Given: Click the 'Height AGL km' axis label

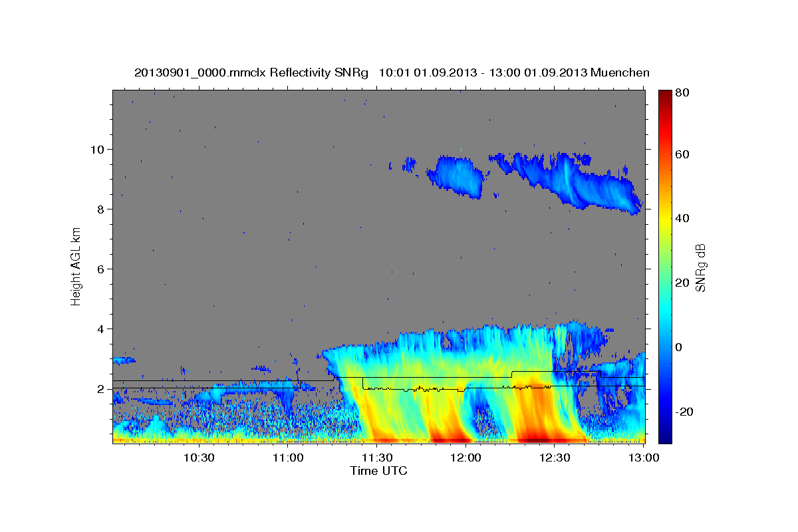Looking at the screenshot, I should coord(76,266).
